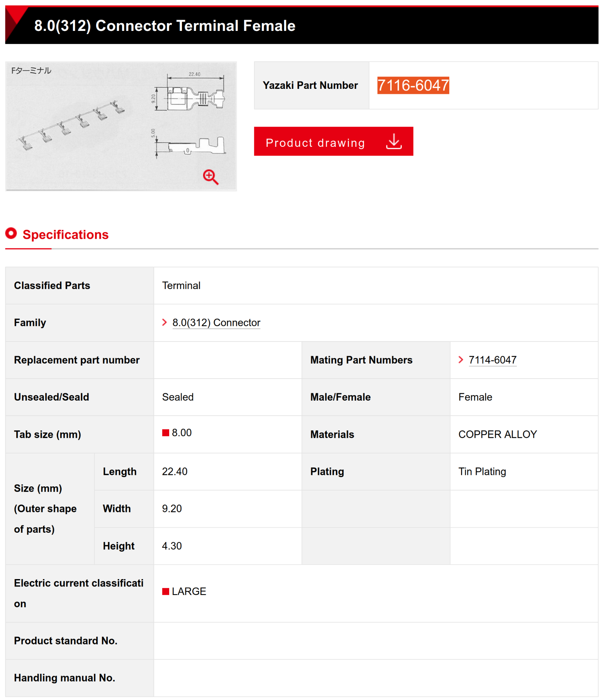Open the Product drawing download

315,143
